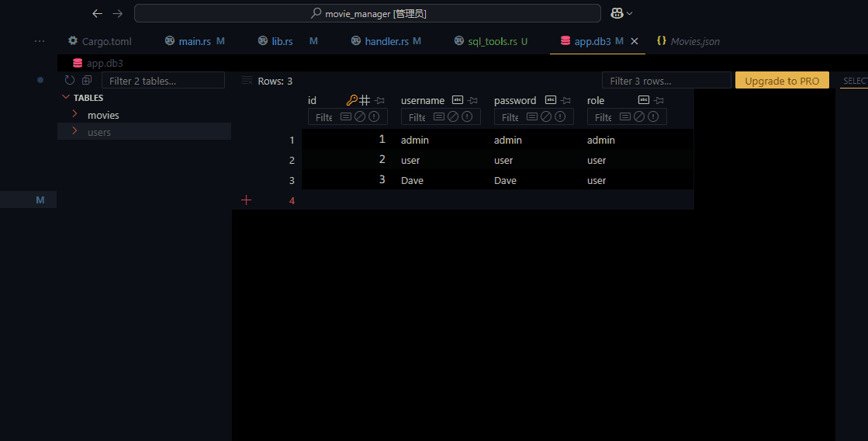
Task: Click the refresh tables icon
Action: tap(70, 81)
